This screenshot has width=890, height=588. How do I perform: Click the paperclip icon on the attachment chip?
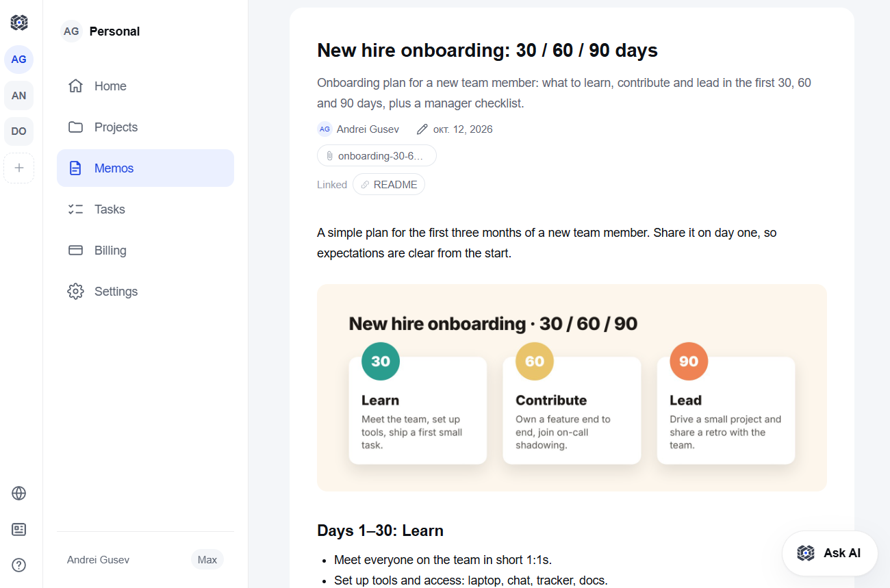(x=329, y=156)
